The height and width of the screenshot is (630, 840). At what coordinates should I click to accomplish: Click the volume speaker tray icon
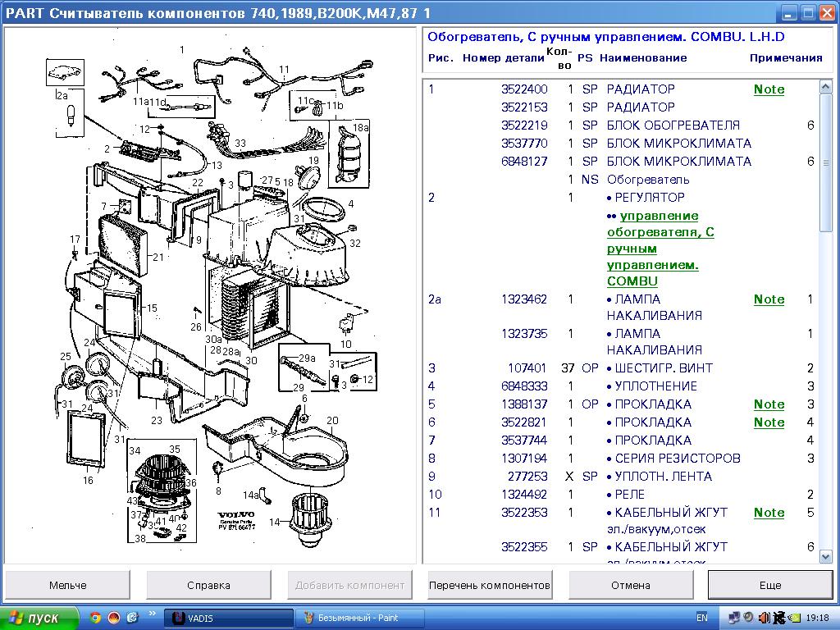coord(765,618)
